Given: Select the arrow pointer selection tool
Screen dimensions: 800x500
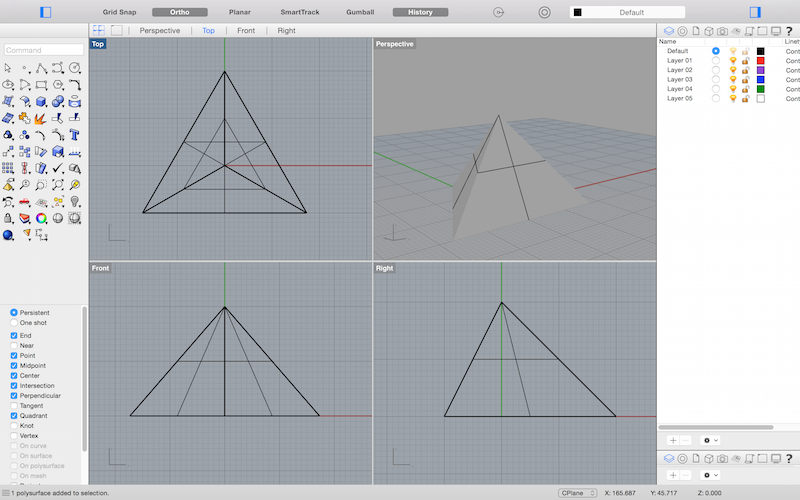Looking at the screenshot, I should coord(8,68).
